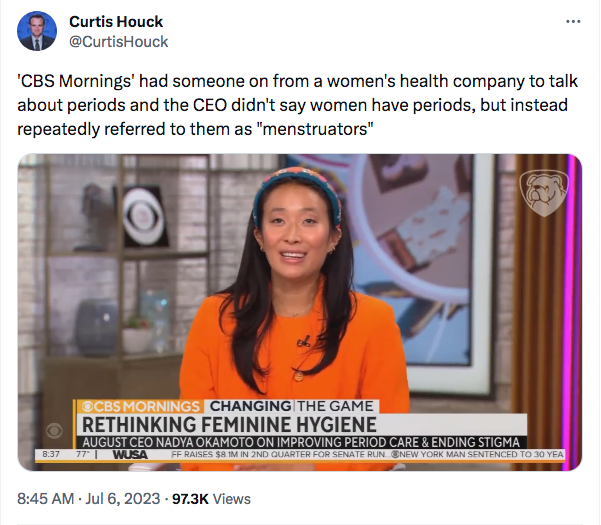Click the 97.3K Views count
The image size is (601, 525).
211,499
